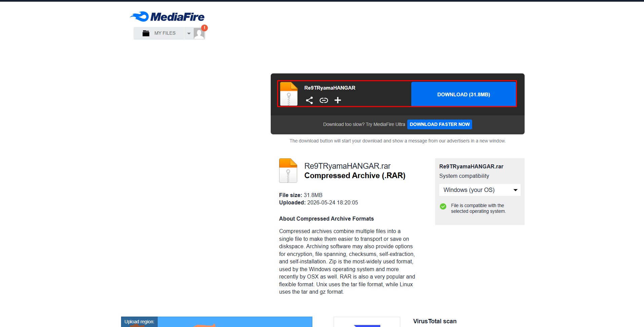This screenshot has height=327, width=644.
Task: Click the plus icon to save file
Action: point(338,100)
